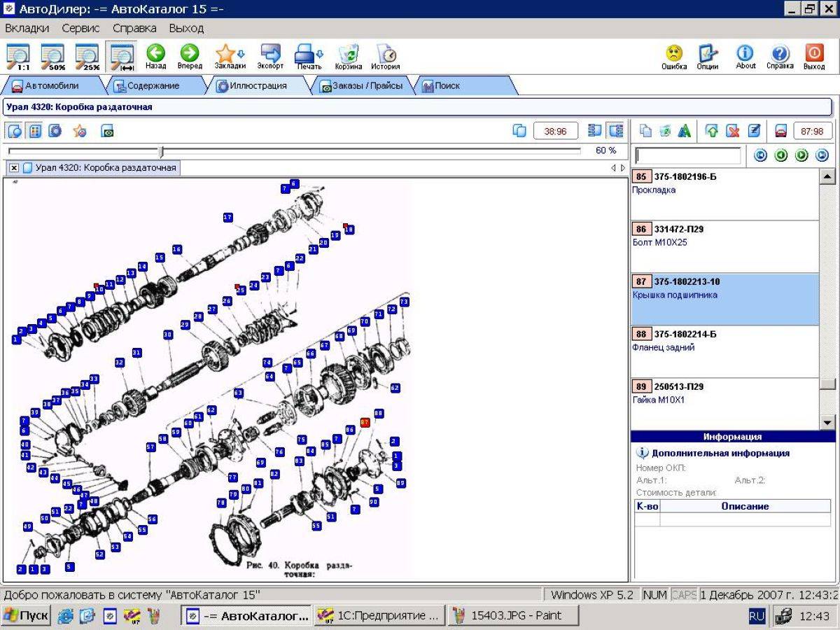Click the 38:96 counter box
Image resolution: width=840 pixels, height=630 pixels.
[x=555, y=131]
